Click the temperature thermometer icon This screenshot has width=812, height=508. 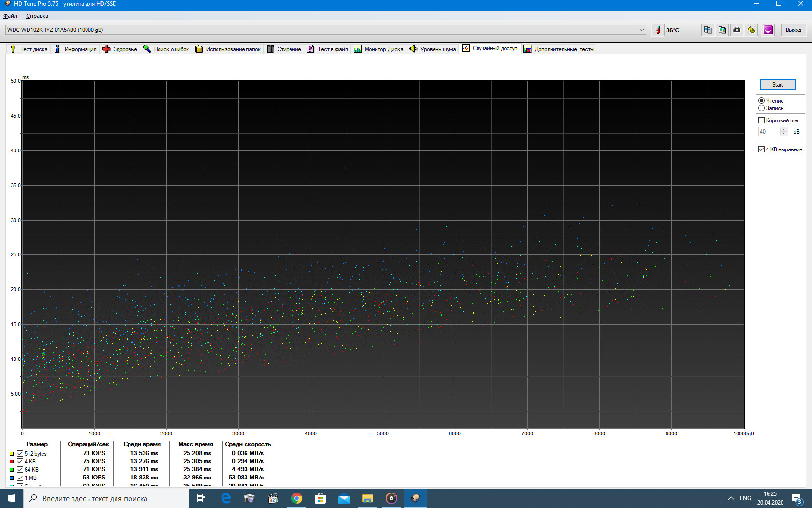coord(658,30)
